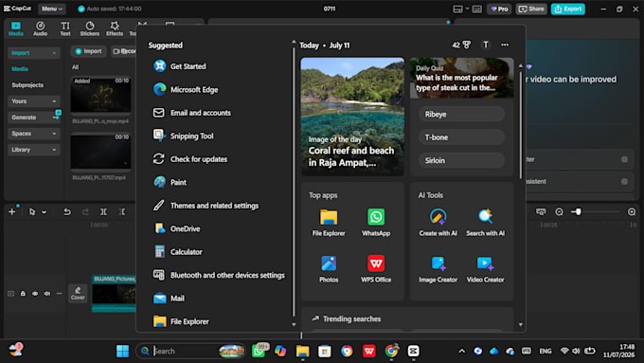Show hidden system tray icons chevron
Screen dimensions: 644x363
click(x=461, y=351)
